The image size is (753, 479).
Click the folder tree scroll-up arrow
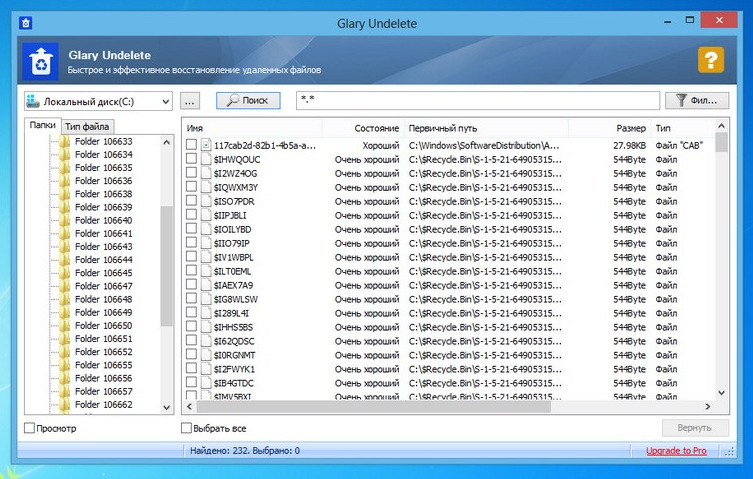pos(167,142)
